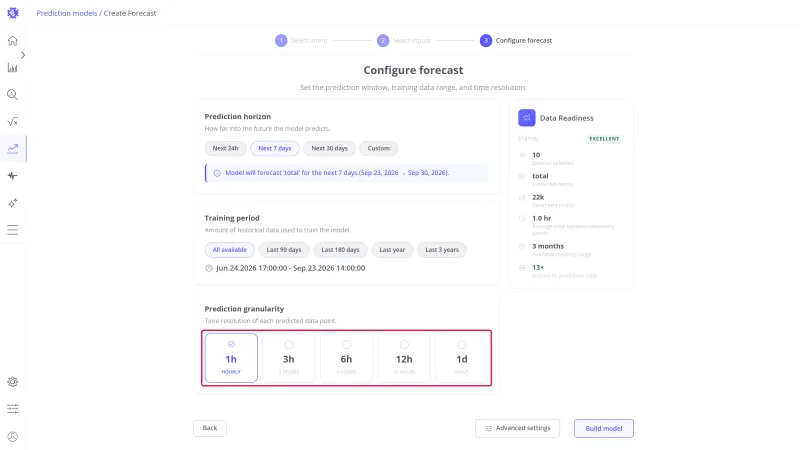This screenshot has height=450, width=800.
Task: Open the square root formula icon
Action: (x=13, y=121)
